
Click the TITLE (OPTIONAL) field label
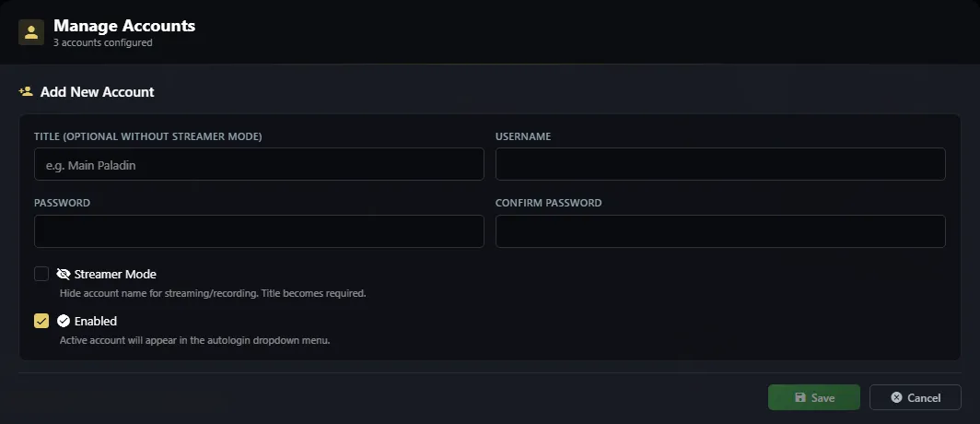[x=148, y=136]
